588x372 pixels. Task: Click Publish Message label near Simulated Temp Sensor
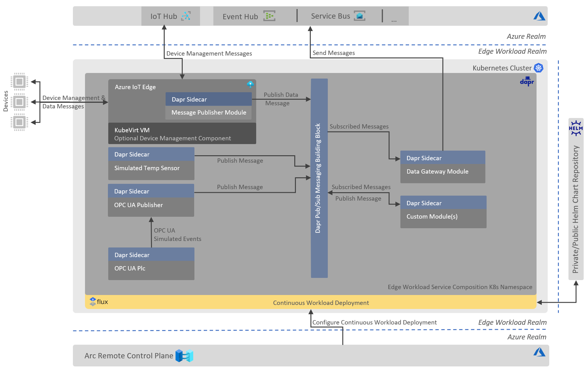[240, 161]
